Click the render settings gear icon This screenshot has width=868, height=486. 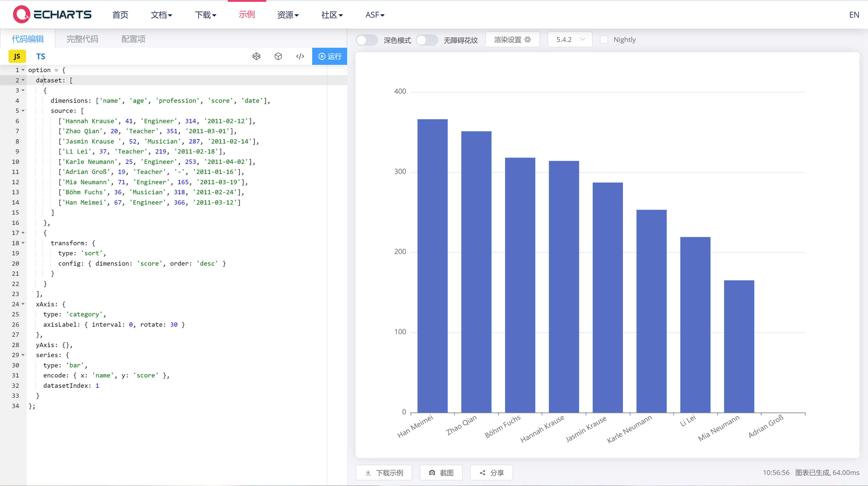coord(528,40)
